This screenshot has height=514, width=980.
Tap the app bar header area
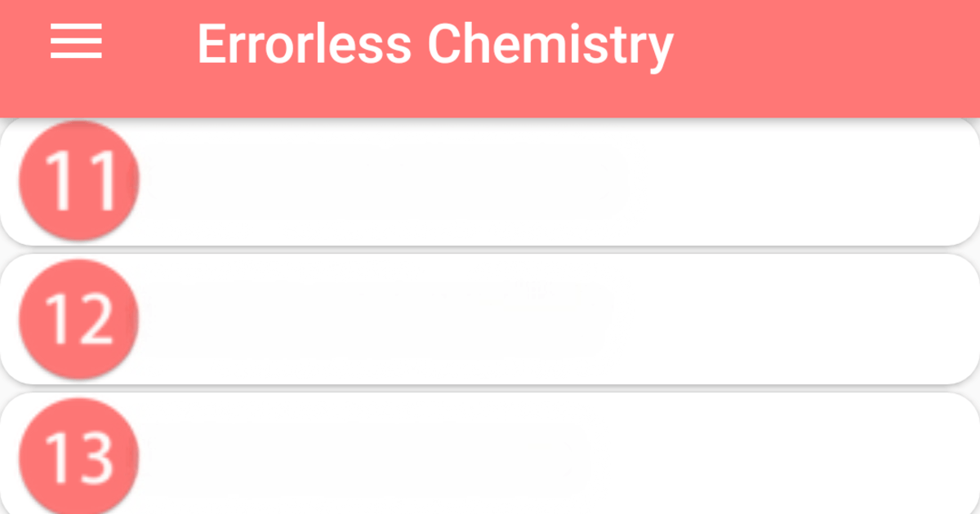(x=490, y=57)
